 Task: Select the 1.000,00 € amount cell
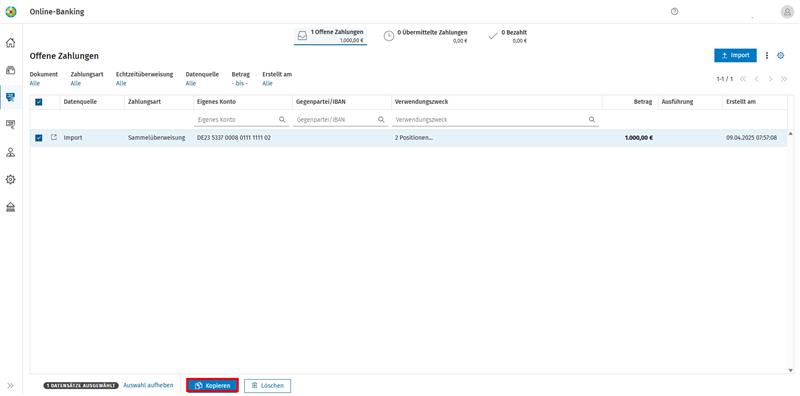[639, 138]
